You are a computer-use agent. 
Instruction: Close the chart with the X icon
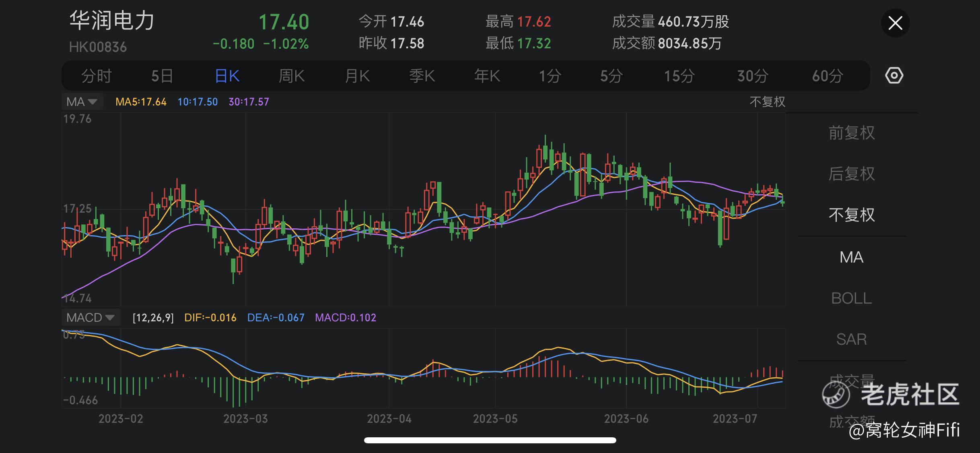pyautogui.click(x=895, y=23)
